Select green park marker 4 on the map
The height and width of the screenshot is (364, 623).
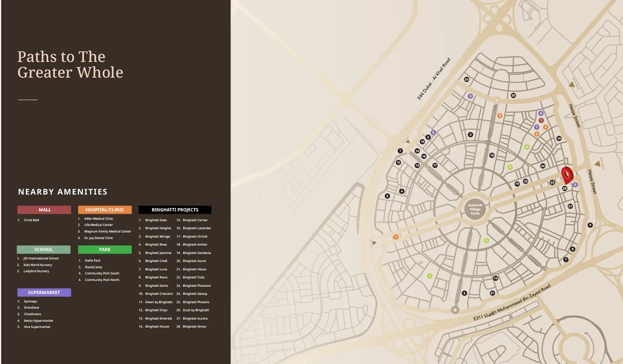coord(510,167)
